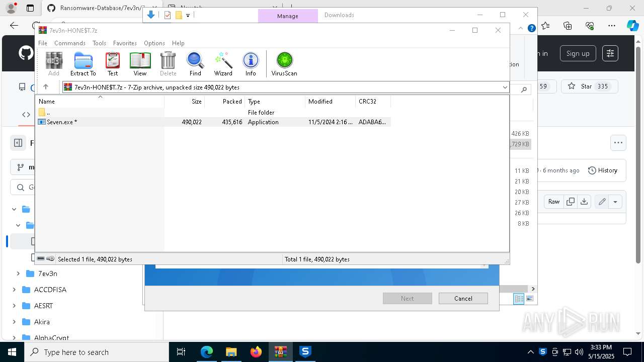Sort by Packed column header

(x=224, y=102)
